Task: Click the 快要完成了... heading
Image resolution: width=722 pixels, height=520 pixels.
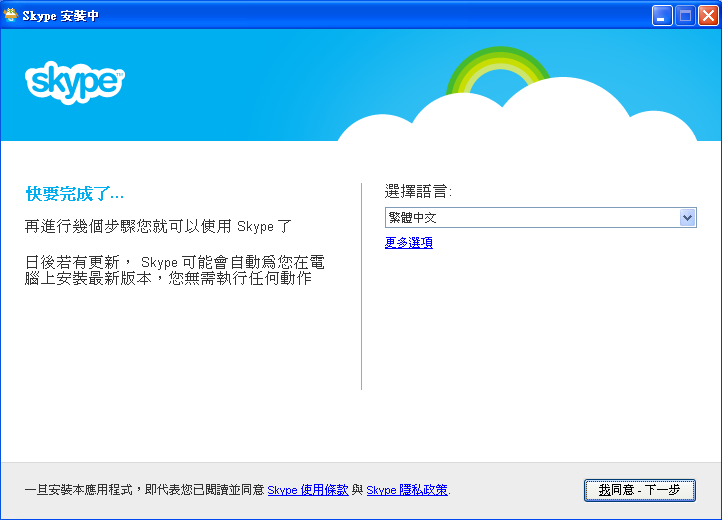Action: pos(75,194)
